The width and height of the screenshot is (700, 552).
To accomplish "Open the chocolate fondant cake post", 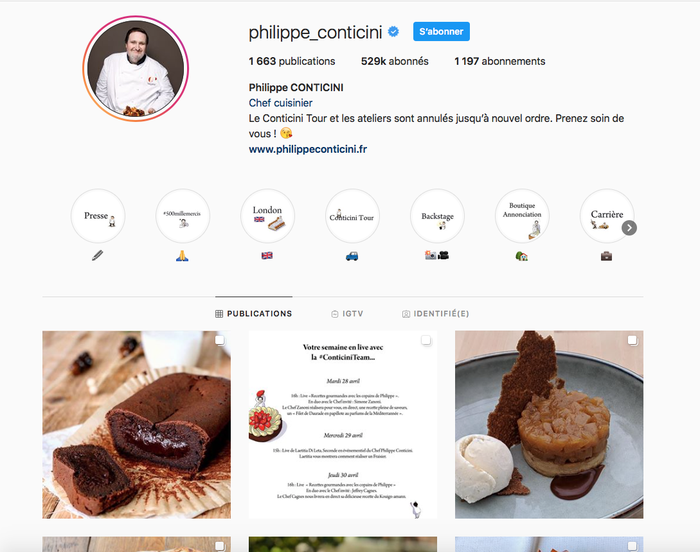I will pos(137,425).
